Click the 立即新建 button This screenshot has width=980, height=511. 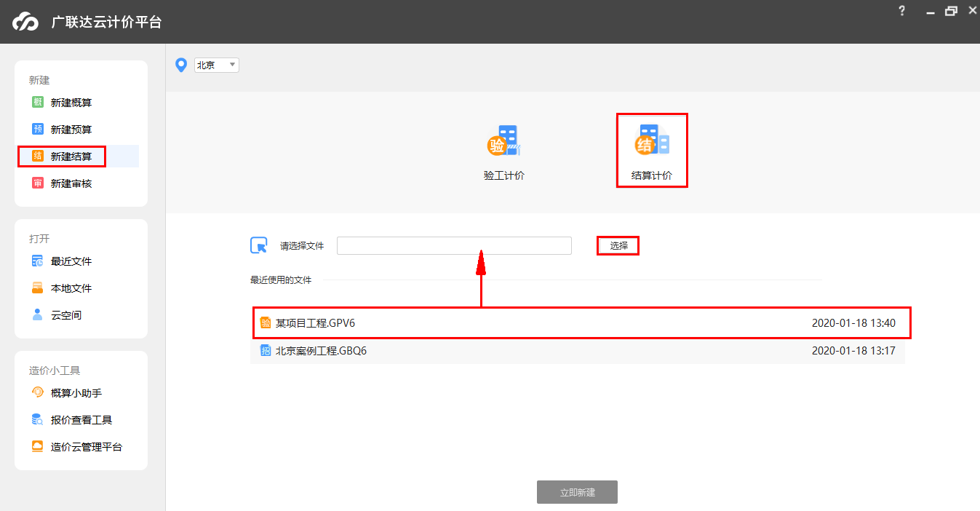tap(577, 492)
